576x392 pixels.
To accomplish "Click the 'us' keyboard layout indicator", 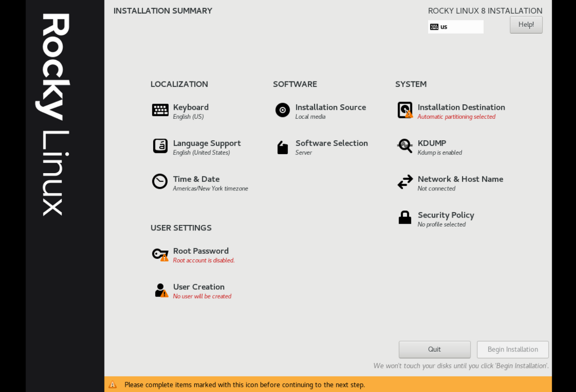I will click(456, 27).
